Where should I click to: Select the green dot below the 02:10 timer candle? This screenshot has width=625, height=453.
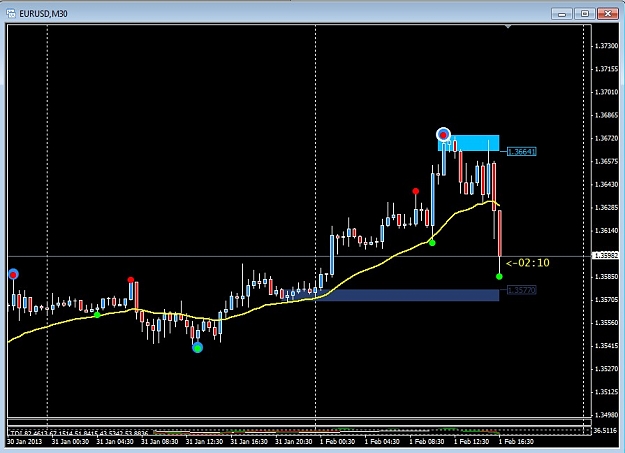click(499, 276)
